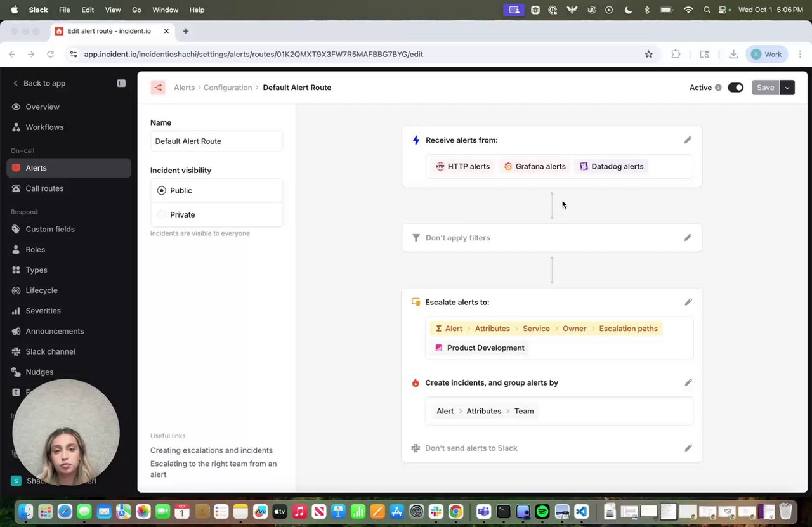Image resolution: width=812 pixels, height=527 pixels.
Task: Open Spotlight search in menu bar
Action: [x=707, y=10]
